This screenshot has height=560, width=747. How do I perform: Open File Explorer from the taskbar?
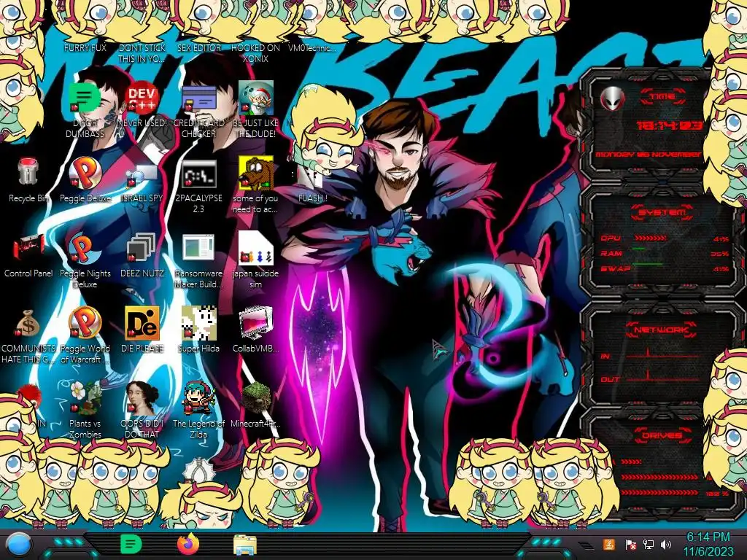[x=245, y=545]
